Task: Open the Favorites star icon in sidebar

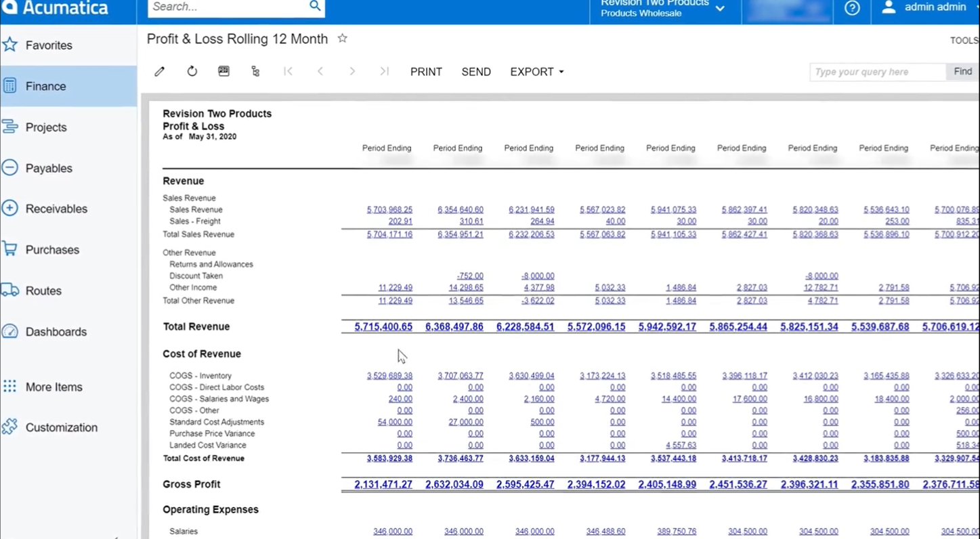Action: click(9, 45)
